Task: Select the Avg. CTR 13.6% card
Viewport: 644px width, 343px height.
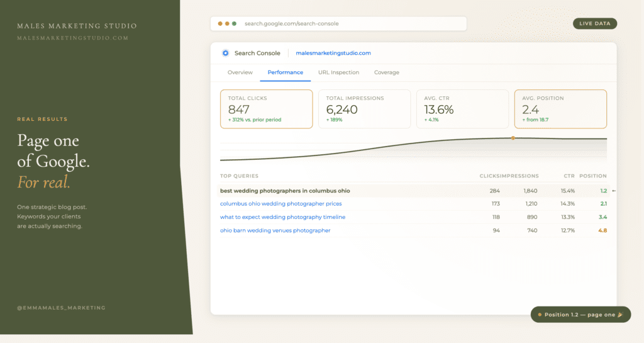Action: click(x=462, y=109)
